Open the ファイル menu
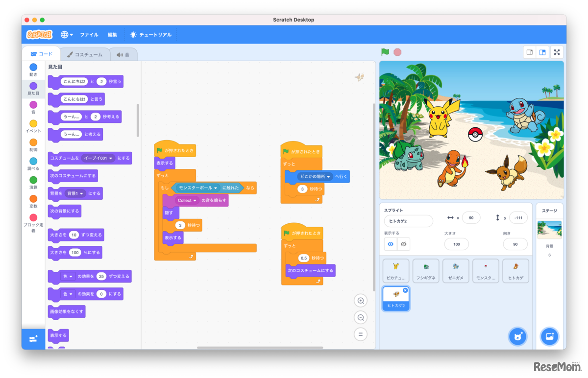 point(89,34)
